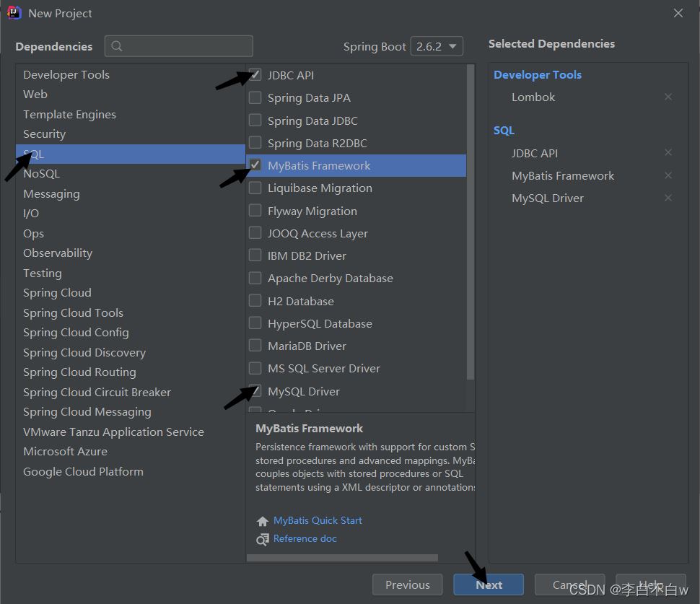Image resolution: width=700 pixels, height=604 pixels.
Task: Click the reference doc icon
Action: (263, 539)
